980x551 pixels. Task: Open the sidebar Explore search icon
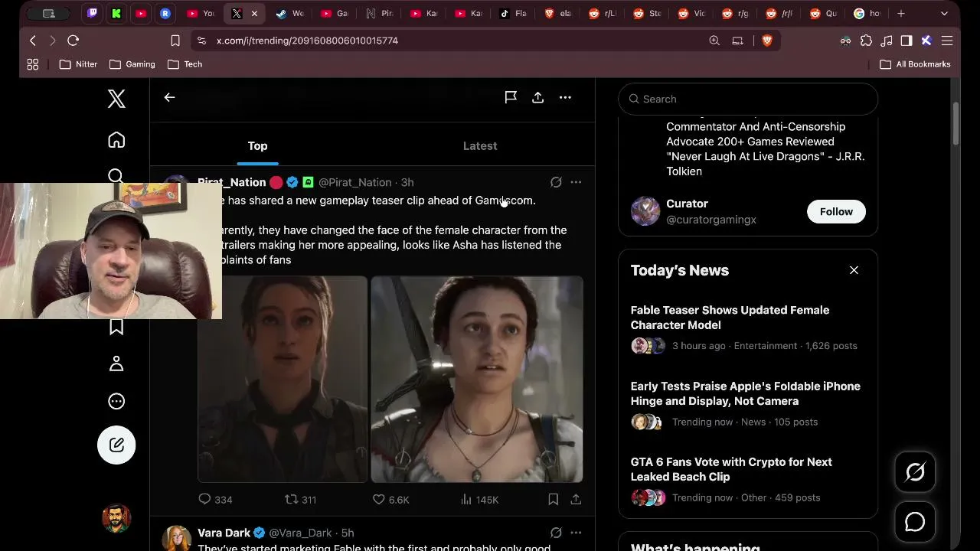pos(116,176)
